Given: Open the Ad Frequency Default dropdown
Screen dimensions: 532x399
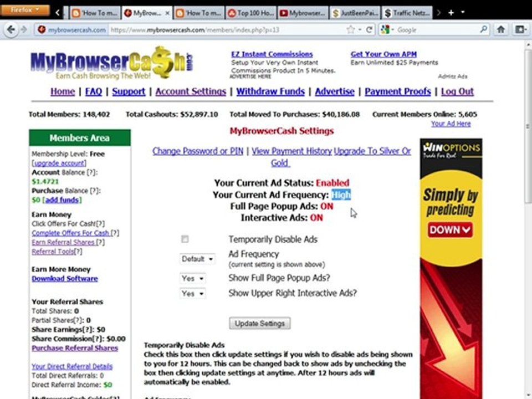Looking at the screenshot, I should point(197,259).
